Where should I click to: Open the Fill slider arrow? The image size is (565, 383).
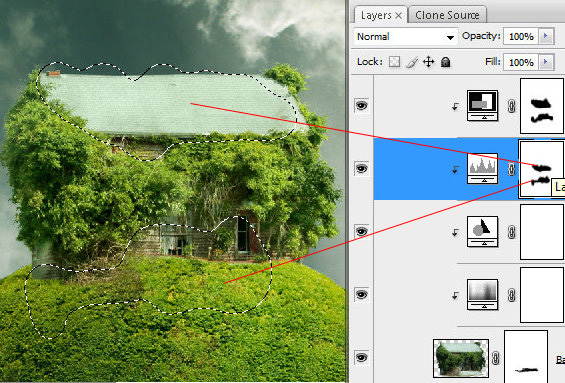[x=546, y=62]
